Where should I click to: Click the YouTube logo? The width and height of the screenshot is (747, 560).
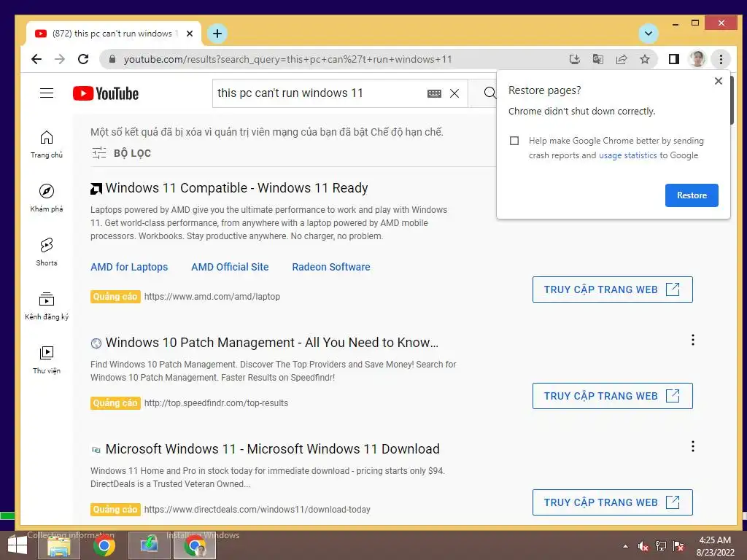click(x=106, y=93)
